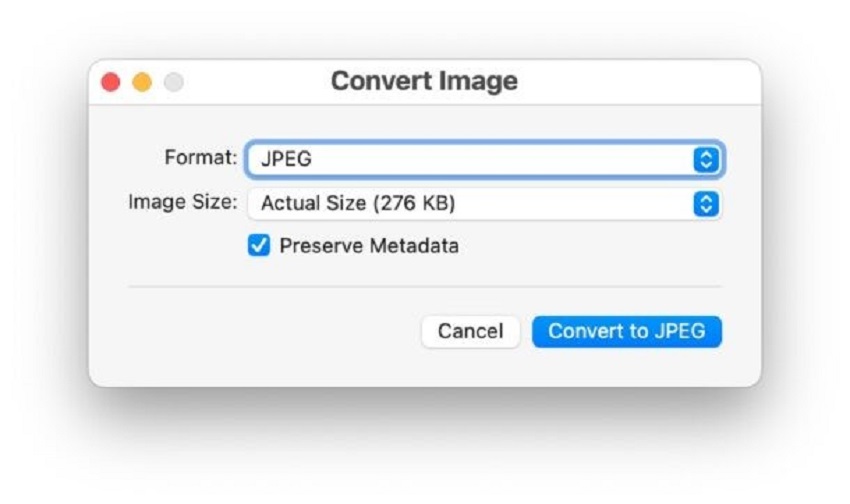The height and width of the screenshot is (504, 850).
Task: Click the Convert Image window title
Action: (424, 81)
